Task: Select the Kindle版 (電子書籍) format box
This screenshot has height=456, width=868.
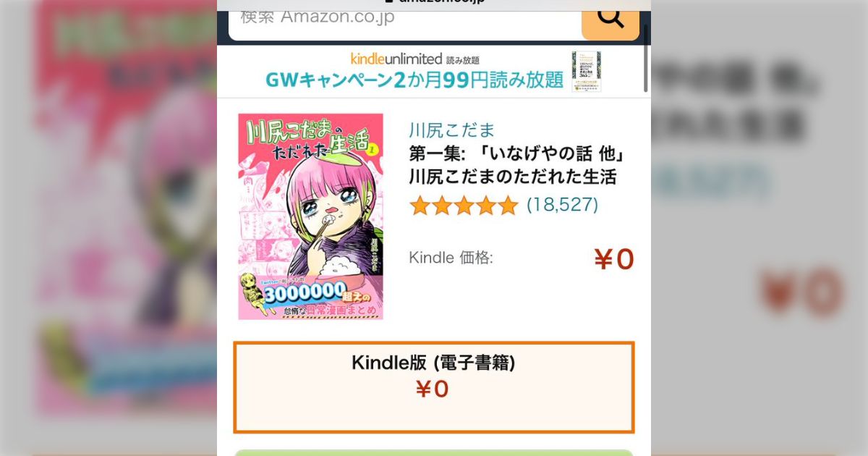Action: click(434, 387)
